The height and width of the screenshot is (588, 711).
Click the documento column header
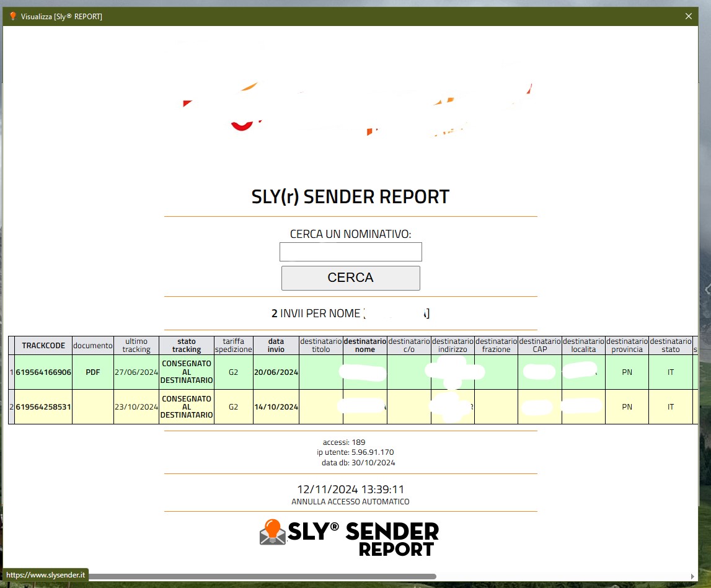[93, 346]
